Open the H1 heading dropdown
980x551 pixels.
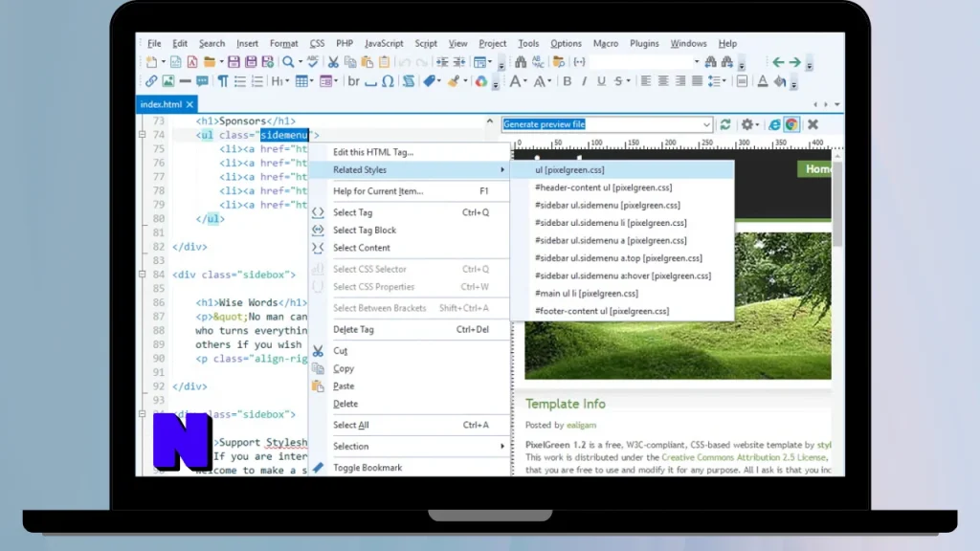(x=279, y=81)
